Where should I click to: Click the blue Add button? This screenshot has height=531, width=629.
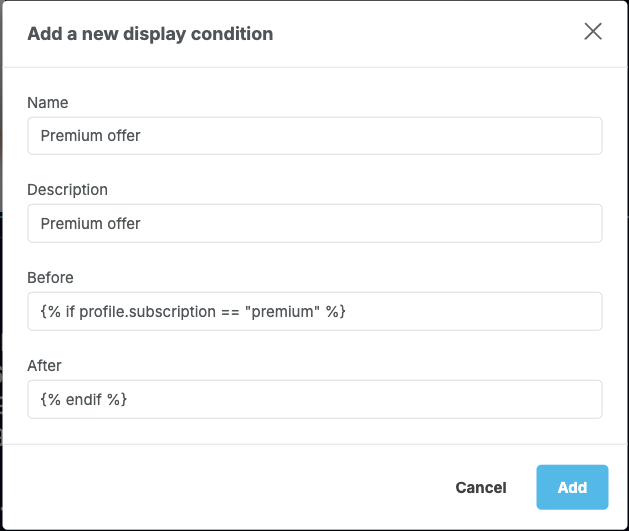point(572,487)
